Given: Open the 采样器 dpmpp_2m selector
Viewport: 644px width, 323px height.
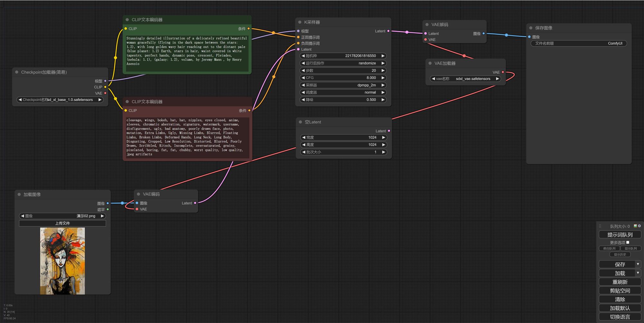Looking at the screenshot, I should point(343,85).
